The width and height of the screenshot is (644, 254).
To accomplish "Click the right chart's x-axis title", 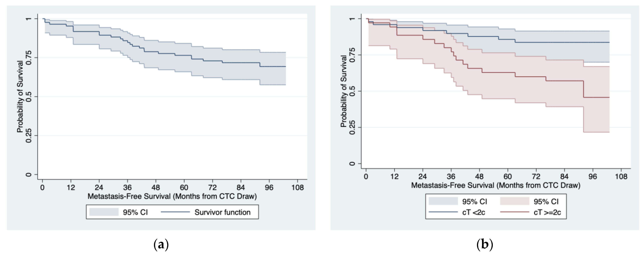I will (496, 185).
